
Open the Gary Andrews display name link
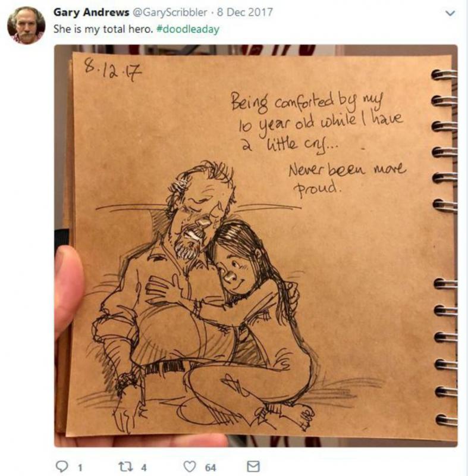92,12
